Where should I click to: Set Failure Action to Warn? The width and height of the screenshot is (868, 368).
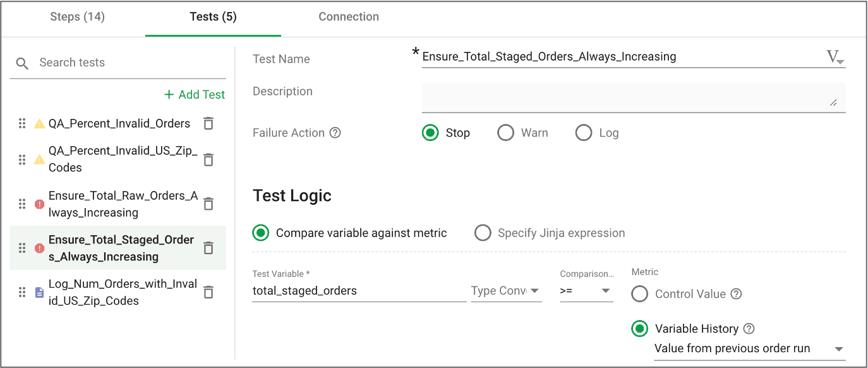tap(505, 133)
